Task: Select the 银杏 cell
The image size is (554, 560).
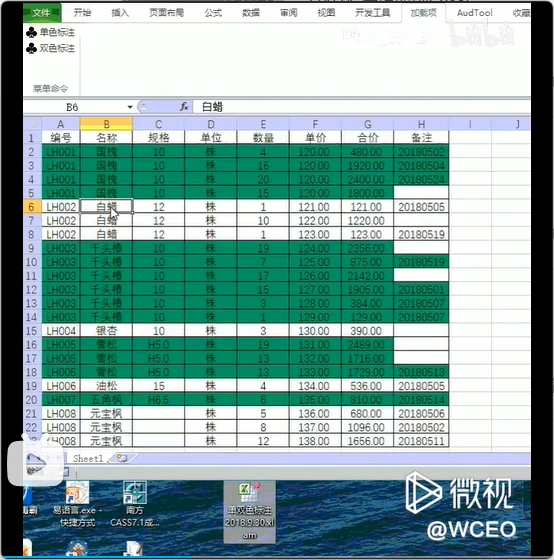Action: click(106, 331)
